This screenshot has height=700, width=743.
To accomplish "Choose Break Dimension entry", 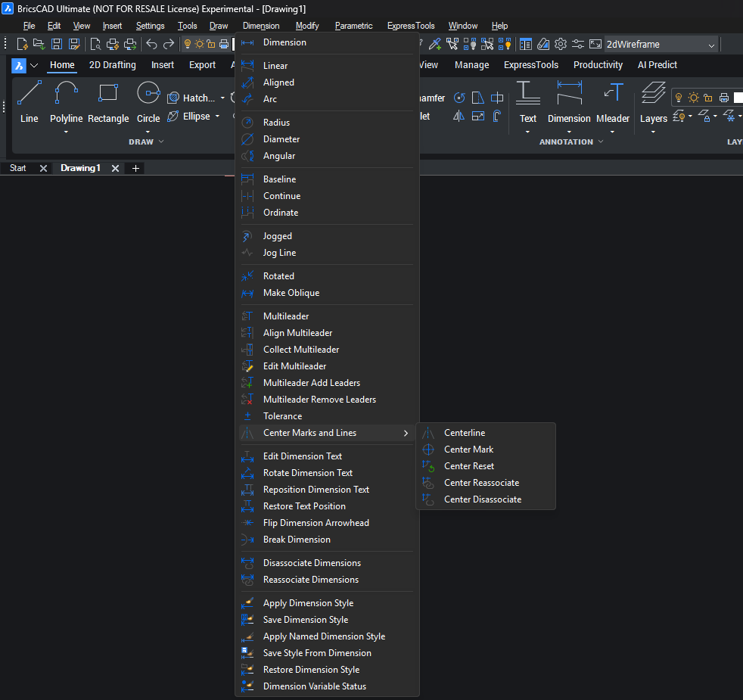I will [327, 540].
